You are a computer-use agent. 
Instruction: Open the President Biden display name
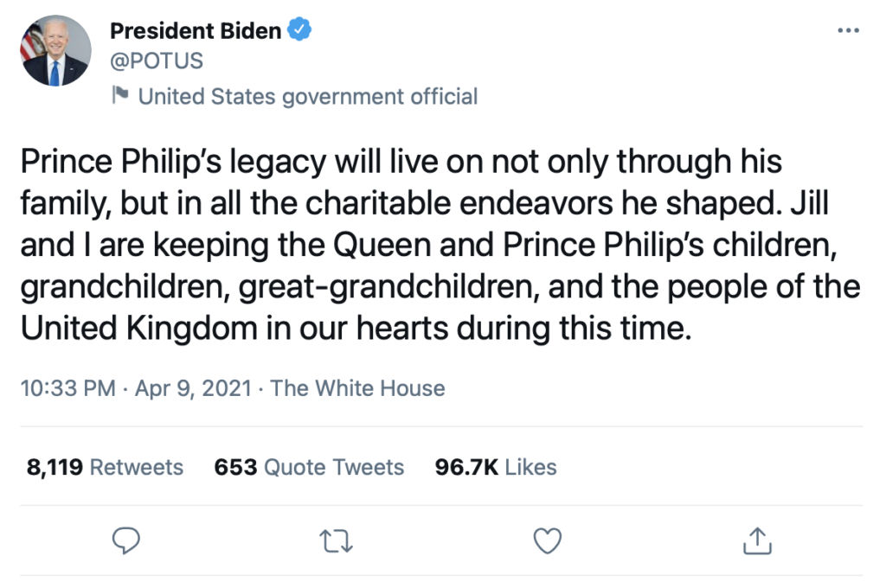coord(196,30)
